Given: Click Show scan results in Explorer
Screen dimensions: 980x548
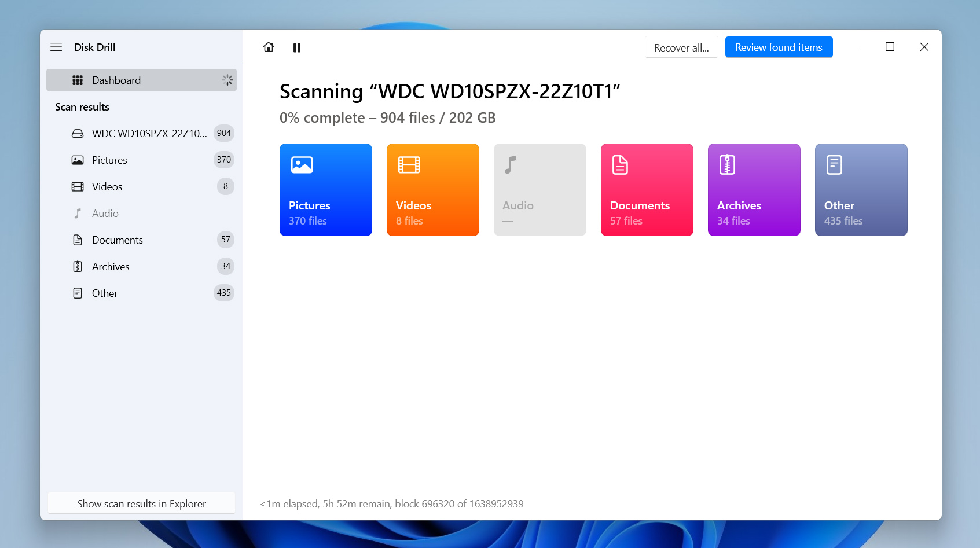Looking at the screenshot, I should coord(141,503).
